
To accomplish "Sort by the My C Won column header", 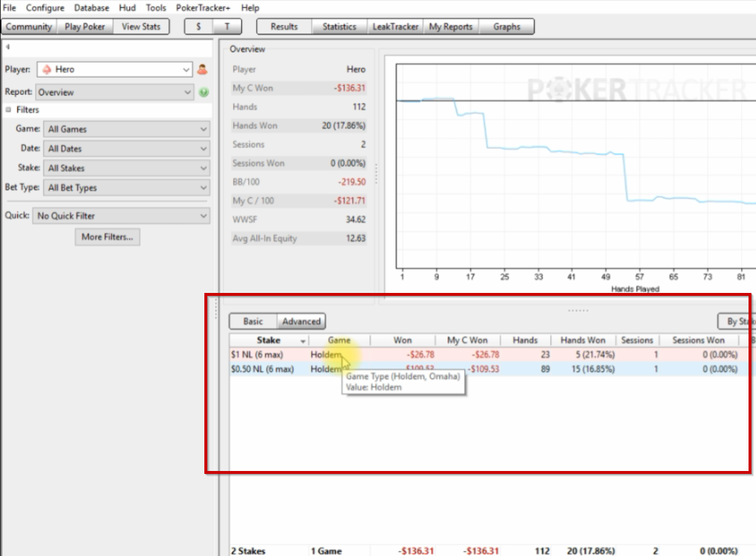I will tap(467, 341).
